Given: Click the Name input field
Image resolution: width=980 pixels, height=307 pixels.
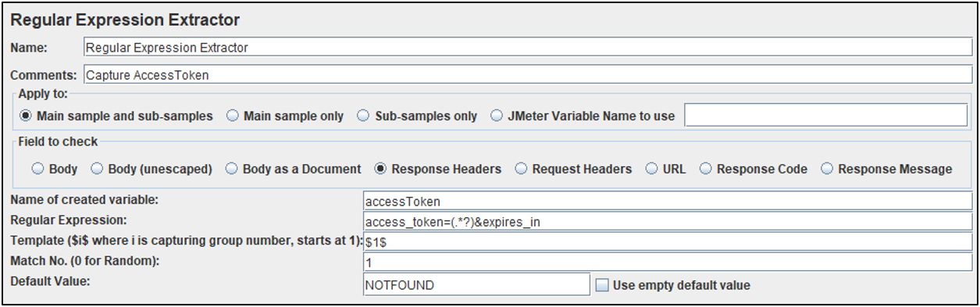Looking at the screenshot, I should point(527,48).
